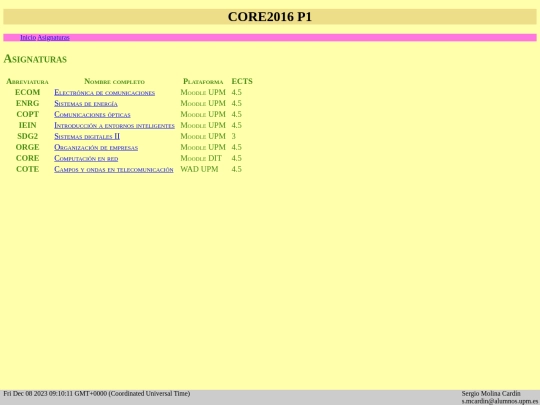
Task: Select the COPT abbreviation cell
Action: coord(27,114)
